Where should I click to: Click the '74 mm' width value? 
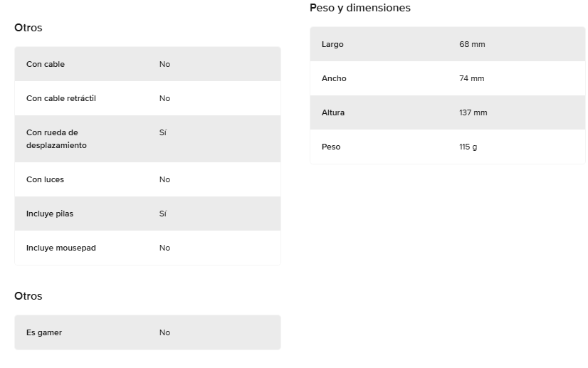[472, 78]
